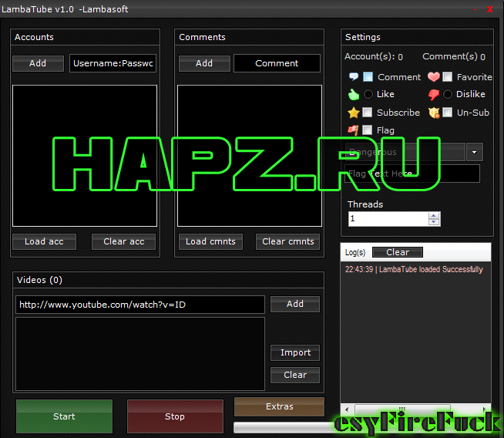Screen dimensions: 504x438
Task: Import a list of videos
Action: tap(295, 352)
